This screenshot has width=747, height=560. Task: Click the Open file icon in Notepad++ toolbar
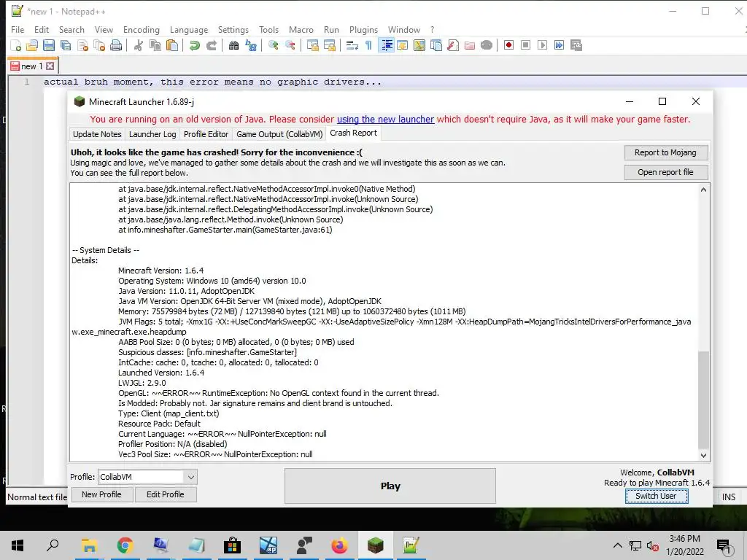(x=32, y=45)
